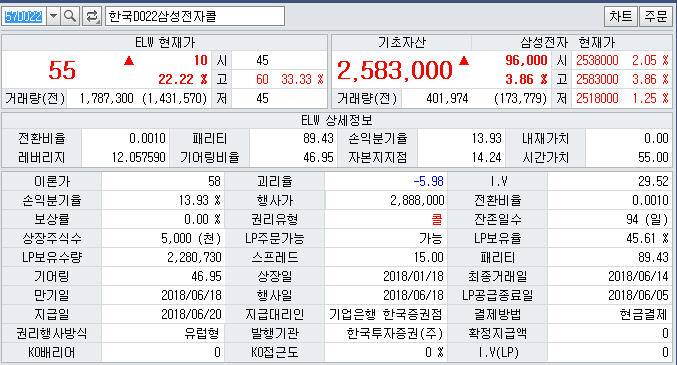Image resolution: width=677 pixels, height=365 pixels.
Task: Click the 권리유형 value 콜
Action: 437,219
